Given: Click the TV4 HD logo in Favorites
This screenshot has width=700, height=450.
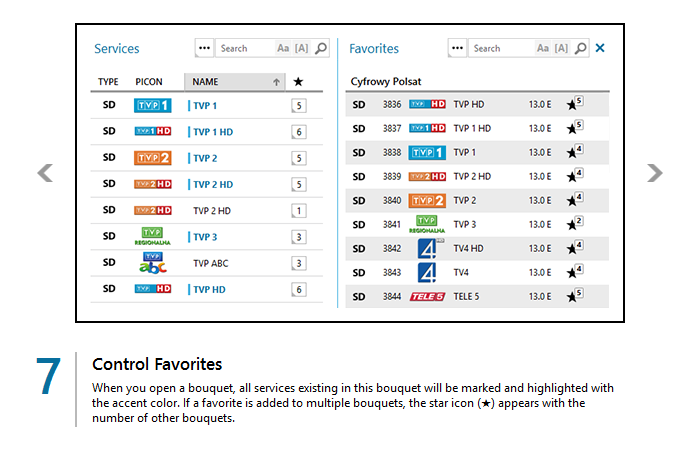Looking at the screenshot, I should (427, 248).
